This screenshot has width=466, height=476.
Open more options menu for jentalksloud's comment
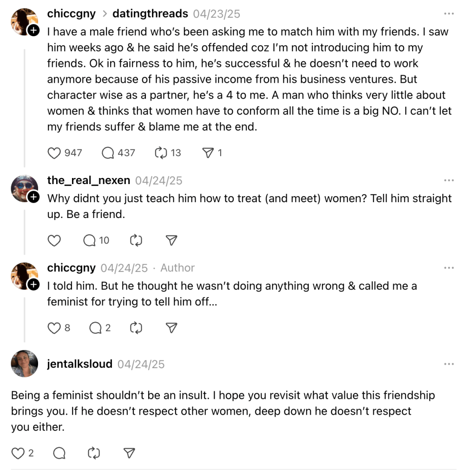[x=449, y=364]
